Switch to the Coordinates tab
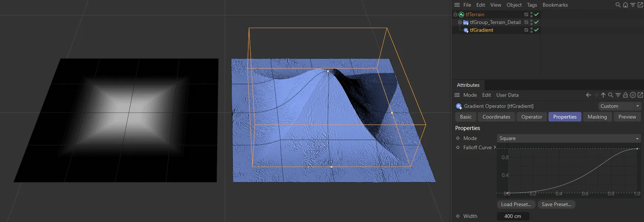The width and height of the screenshot is (644, 222). pyautogui.click(x=496, y=117)
